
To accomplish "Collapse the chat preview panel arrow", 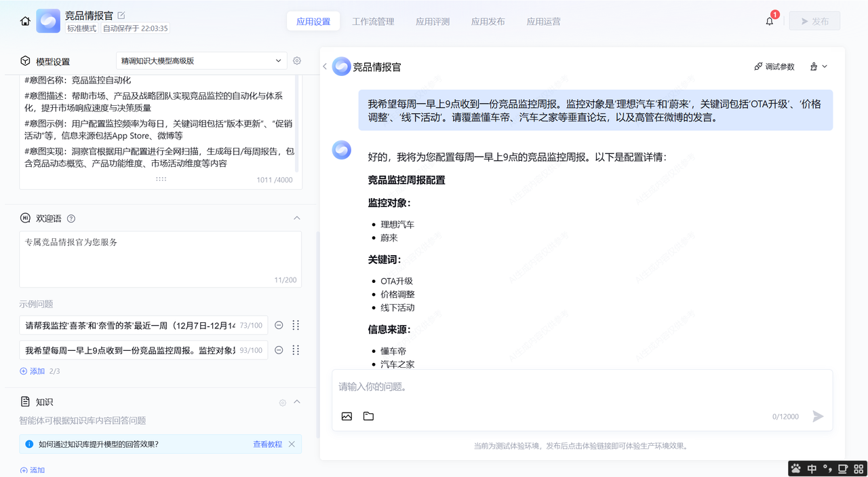I will point(325,66).
